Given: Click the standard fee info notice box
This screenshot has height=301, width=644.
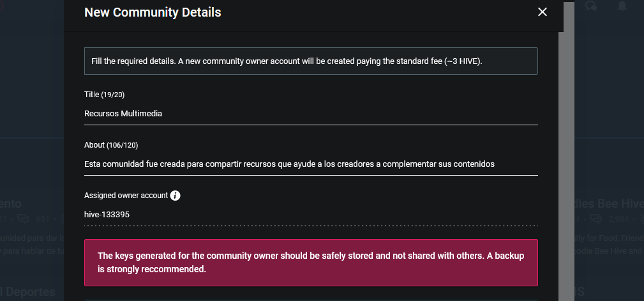Looking at the screenshot, I should [311, 61].
